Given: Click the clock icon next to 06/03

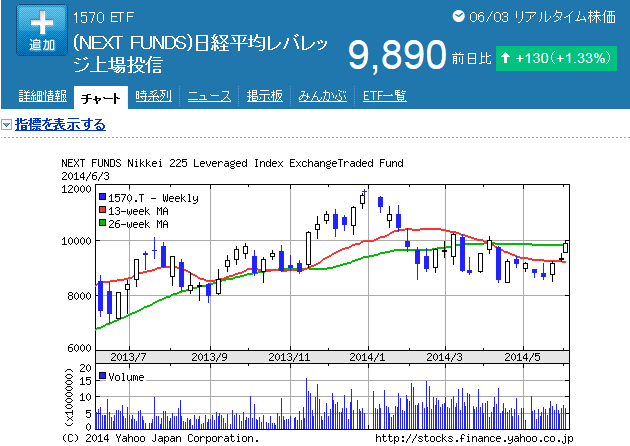Looking at the screenshot, I should (458, 16).
